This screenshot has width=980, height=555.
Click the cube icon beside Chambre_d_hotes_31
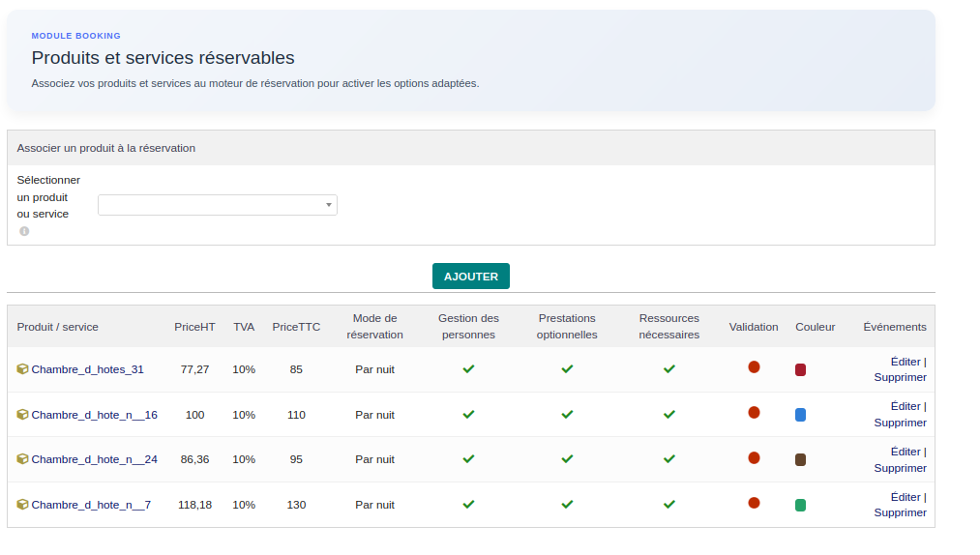[x=22, y=369]
